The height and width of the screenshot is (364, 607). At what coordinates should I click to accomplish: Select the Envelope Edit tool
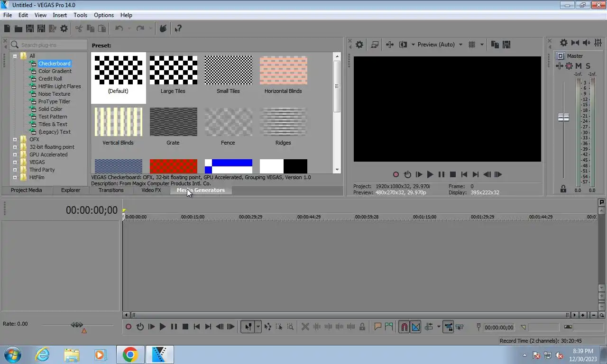click(x=268, y=327)
